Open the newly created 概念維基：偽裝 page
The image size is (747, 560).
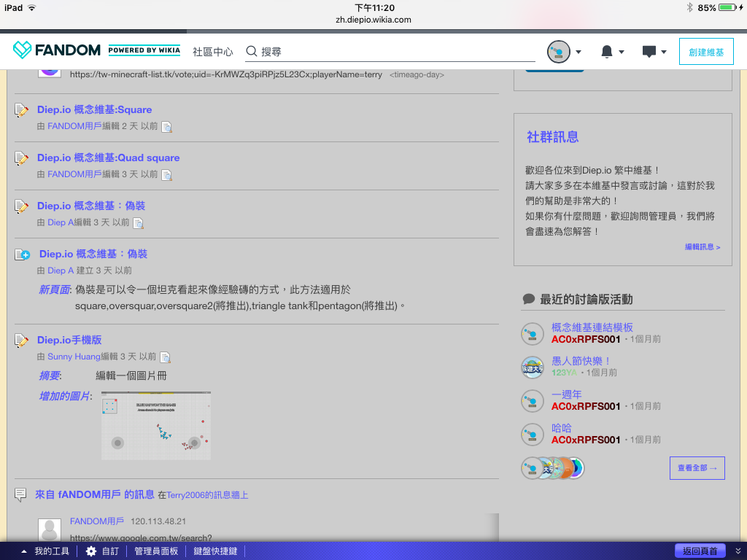coord(93,254)
